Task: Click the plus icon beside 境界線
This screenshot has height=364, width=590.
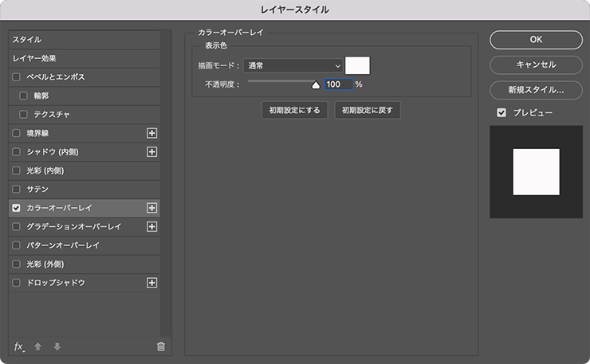Action: 151,133
